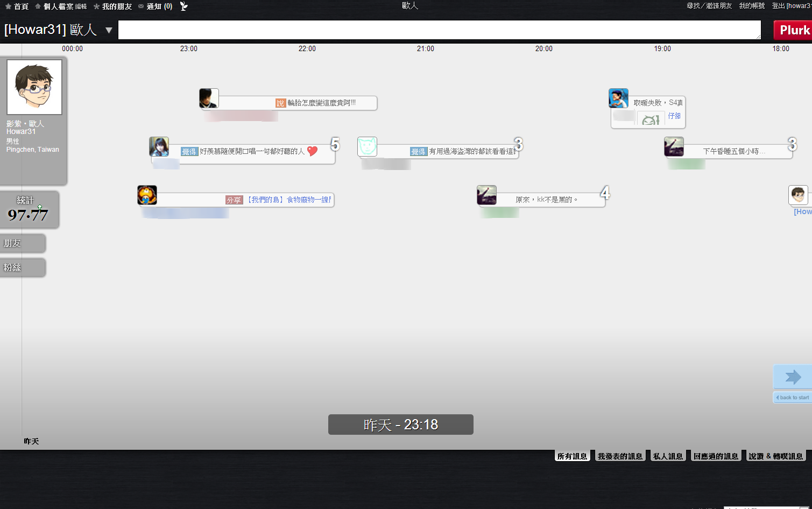The width and height of the screenshot is (812, 509).
Task: Click the orange creature avatar on shared plurk
Action: point(147,195)
